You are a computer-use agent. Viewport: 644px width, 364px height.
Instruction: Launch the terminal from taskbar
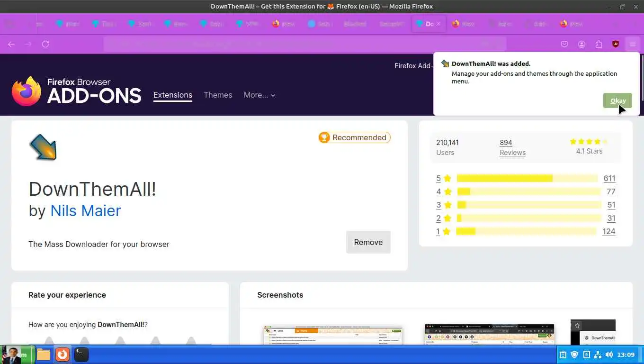[x=81, y=355]
